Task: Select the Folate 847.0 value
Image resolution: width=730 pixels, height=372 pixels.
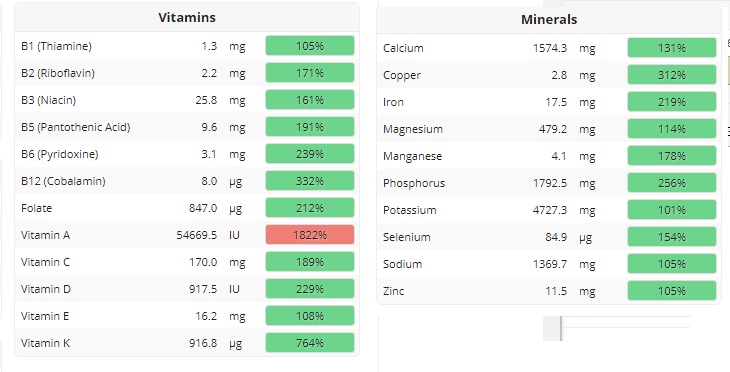Action: [x=203, y=208]
